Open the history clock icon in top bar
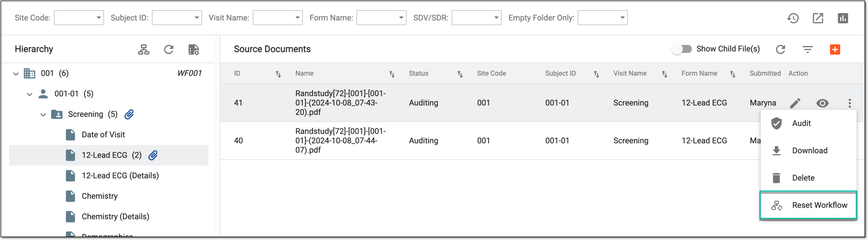Image resolution: width=868 pixels, height=240 pixels. point(793,18)
